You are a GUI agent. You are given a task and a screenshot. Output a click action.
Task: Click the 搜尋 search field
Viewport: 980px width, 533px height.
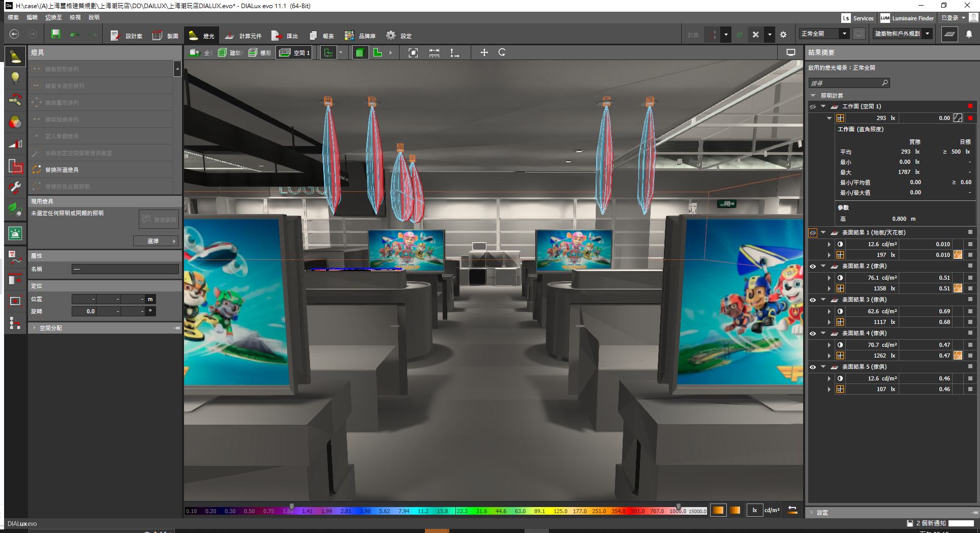coord(845,82)
